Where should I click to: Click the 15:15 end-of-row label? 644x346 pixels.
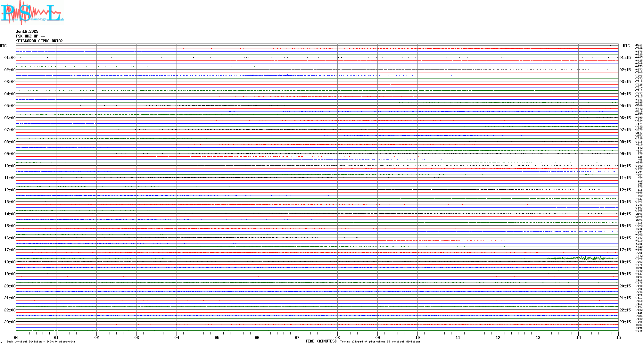(625, 226)
